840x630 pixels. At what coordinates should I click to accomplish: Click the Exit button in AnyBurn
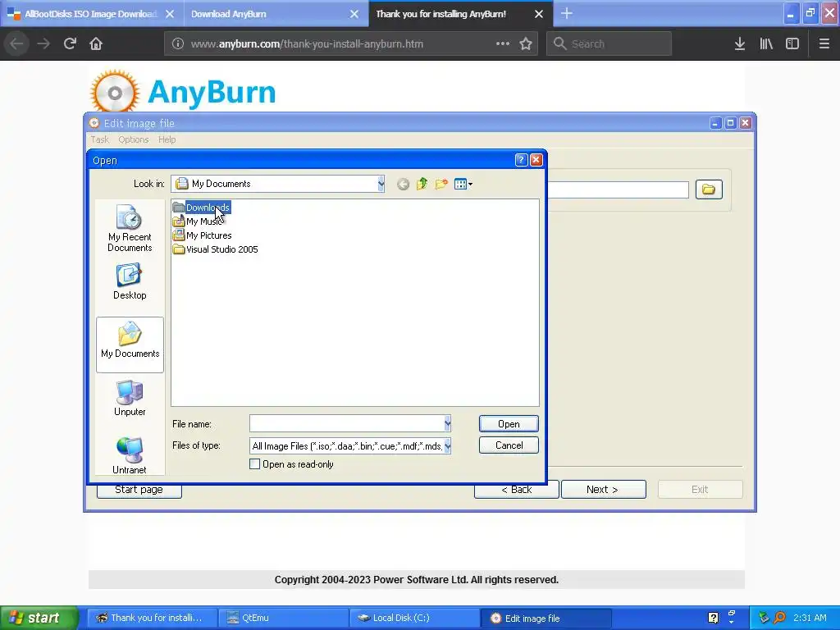(x=701, y=490)
